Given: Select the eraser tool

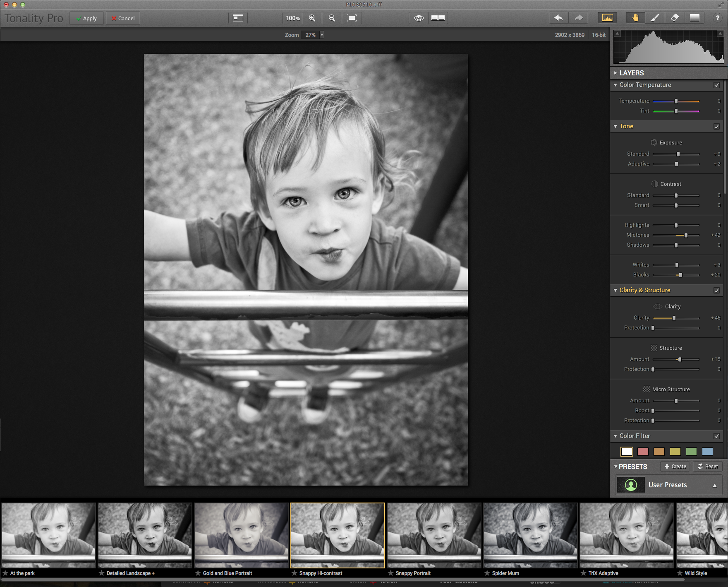Looking at the screenshot, I should pyautogui.click(x=675, y=18).
